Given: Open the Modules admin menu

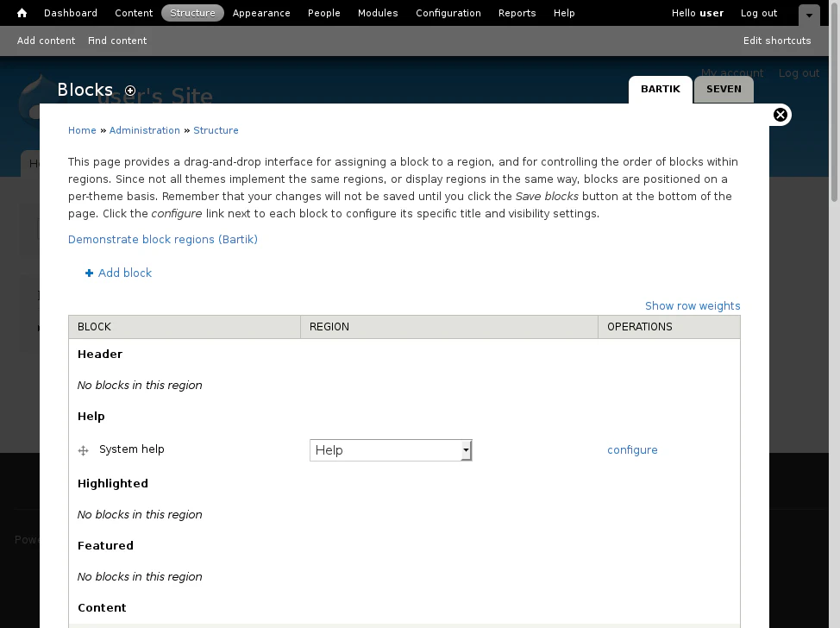Looking at the screenshot, I should click(x=378, y=13).
